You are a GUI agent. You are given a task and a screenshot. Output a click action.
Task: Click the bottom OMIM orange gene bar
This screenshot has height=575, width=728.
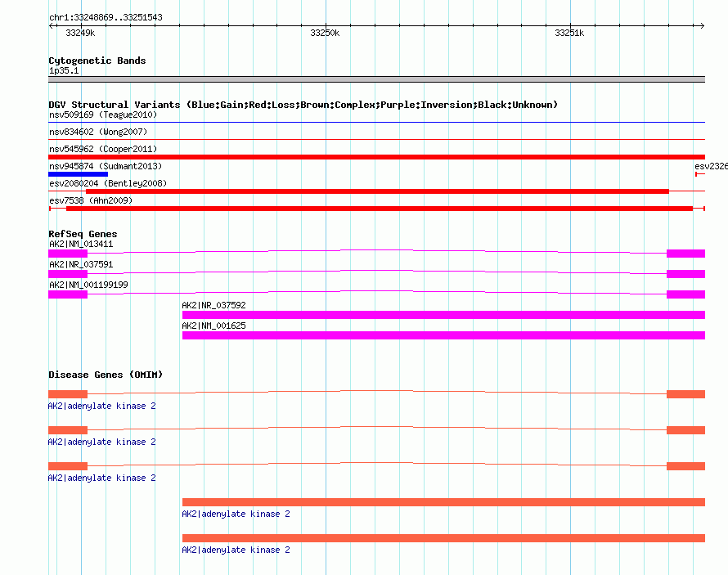point(444,538)
